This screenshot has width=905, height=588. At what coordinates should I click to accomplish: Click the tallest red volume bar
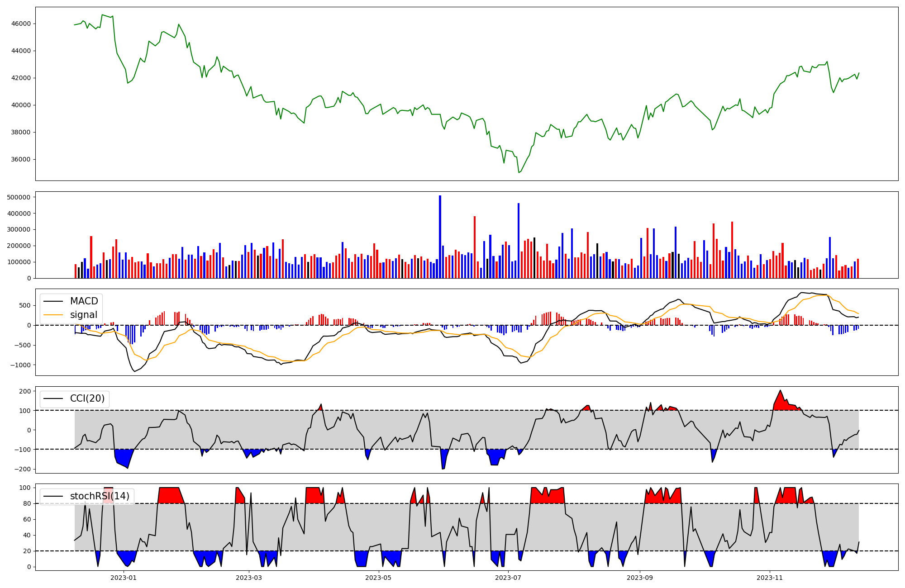tap(475, 247)
